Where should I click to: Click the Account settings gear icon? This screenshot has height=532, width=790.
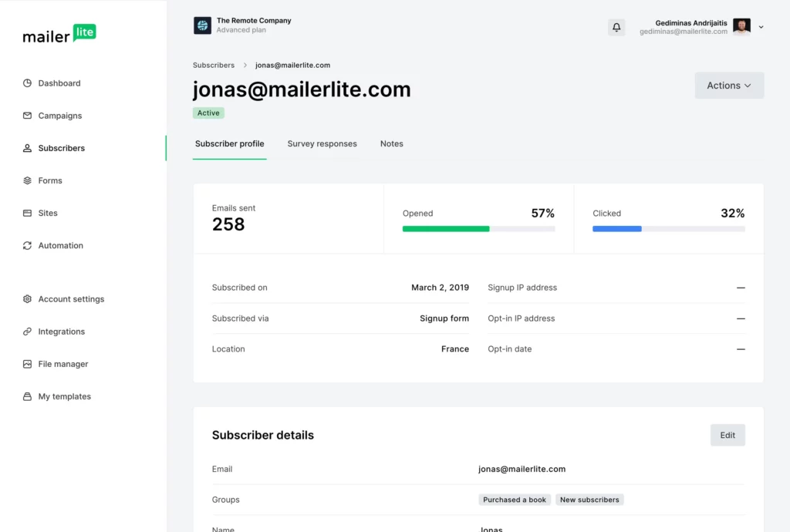27,299
